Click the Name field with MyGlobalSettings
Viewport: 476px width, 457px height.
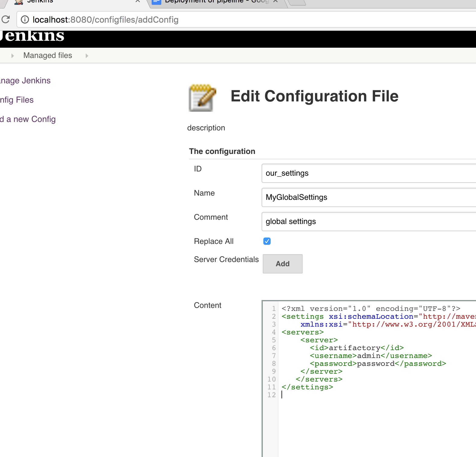[x=369, y=197]
